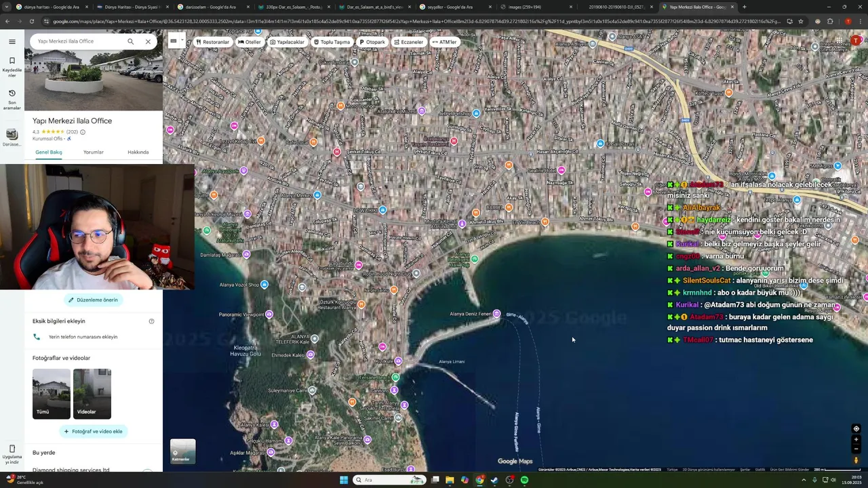Open Uygulamayı indir in sidebar

(12, 453)
